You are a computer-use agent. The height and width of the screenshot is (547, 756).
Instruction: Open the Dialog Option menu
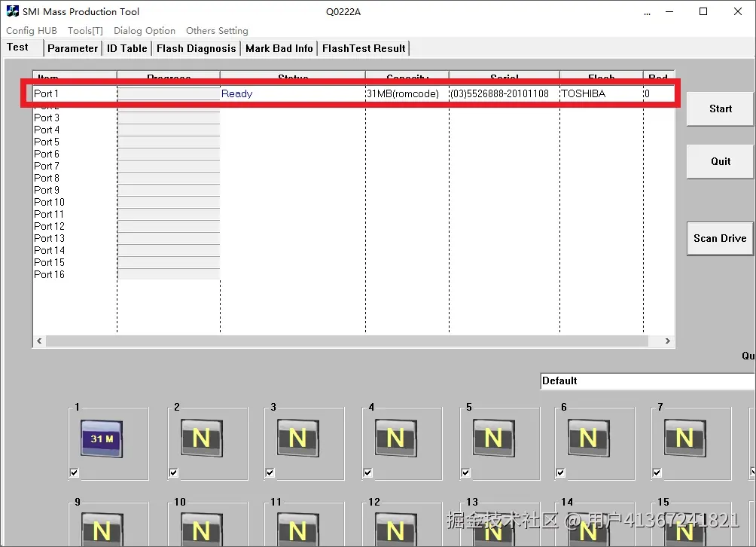[x=145, y=30]
